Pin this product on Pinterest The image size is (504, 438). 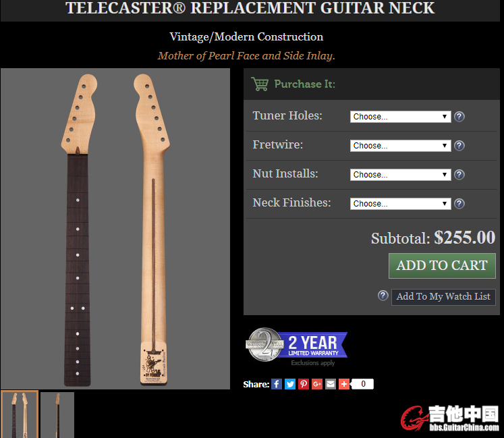pos(304,384)
